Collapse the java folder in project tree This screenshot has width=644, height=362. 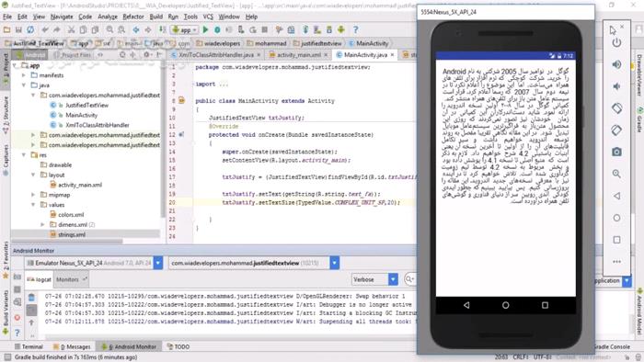point(23,85)
